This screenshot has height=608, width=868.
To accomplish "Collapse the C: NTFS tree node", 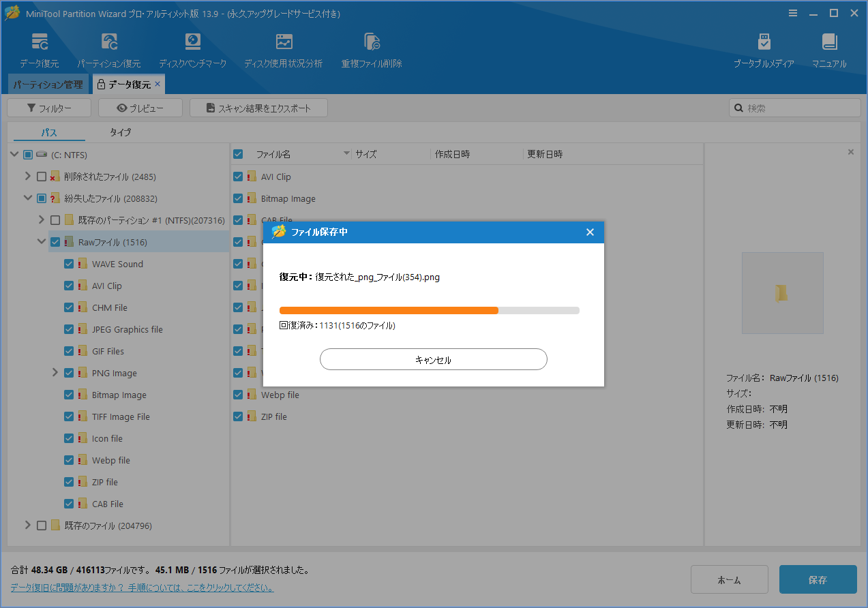I will (14, 155).
